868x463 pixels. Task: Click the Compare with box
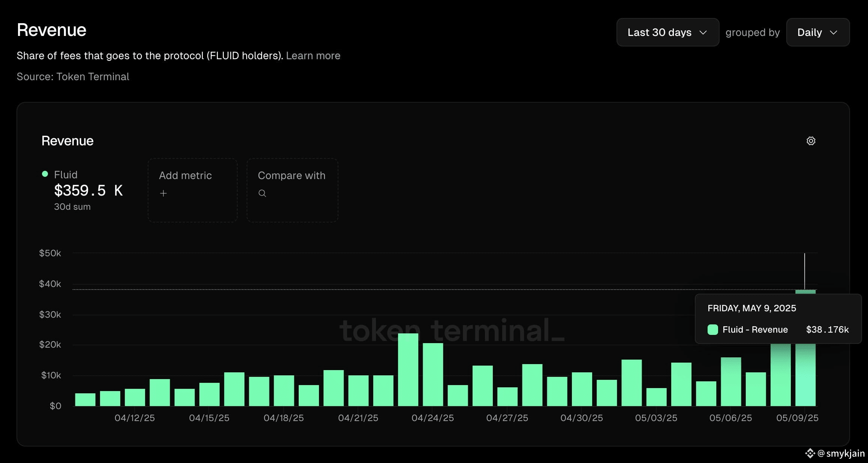point(292,190)
